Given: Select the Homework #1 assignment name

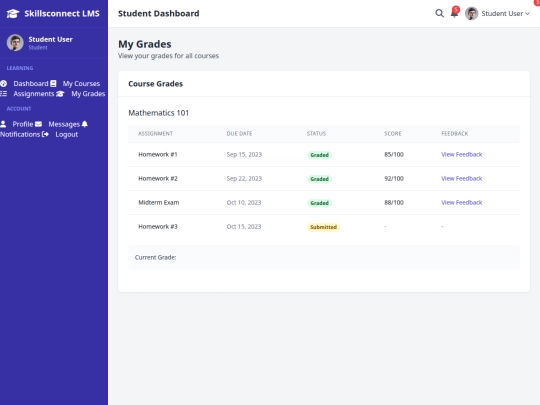Looking at the screenshot, I should click(x=158, y=154).
